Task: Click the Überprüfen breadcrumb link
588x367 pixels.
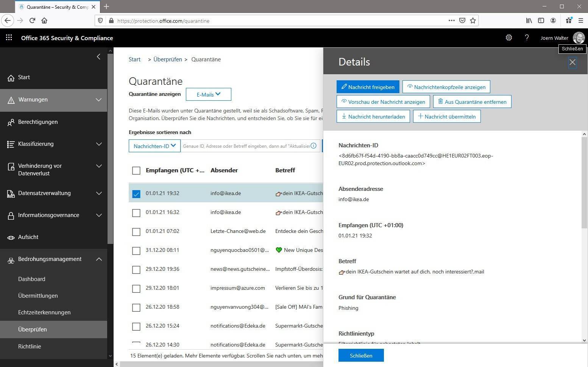Action: click(x=167, y=59)
